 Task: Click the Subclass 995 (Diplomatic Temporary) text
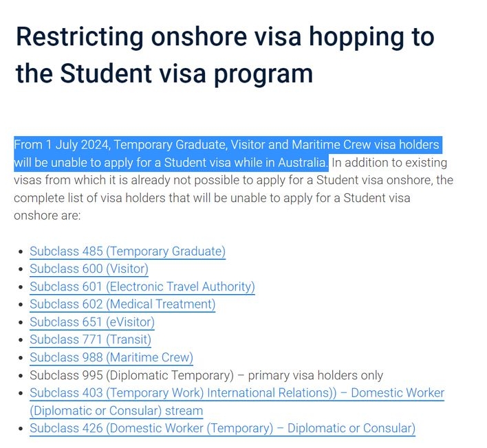coord(131,375)
